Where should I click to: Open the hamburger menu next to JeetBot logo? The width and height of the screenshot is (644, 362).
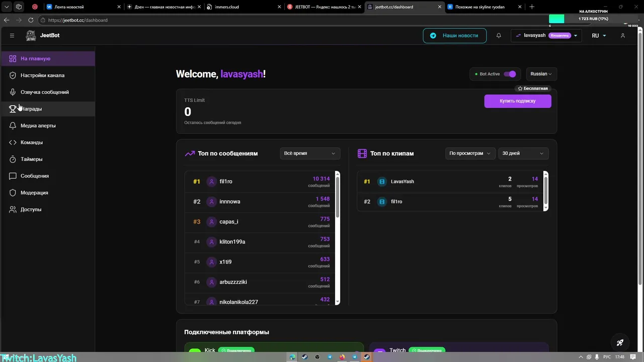(12, 36)
